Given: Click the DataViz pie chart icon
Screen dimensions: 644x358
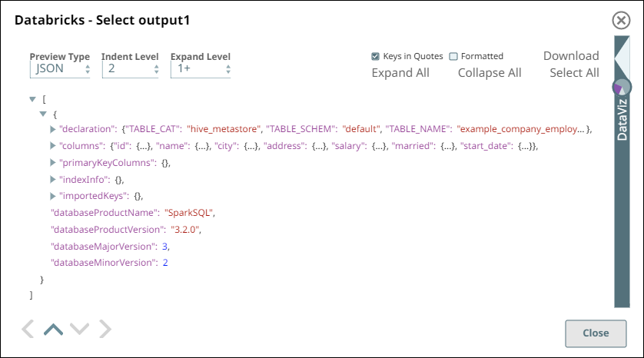Looking at the screenshot, I should [621, 88].
